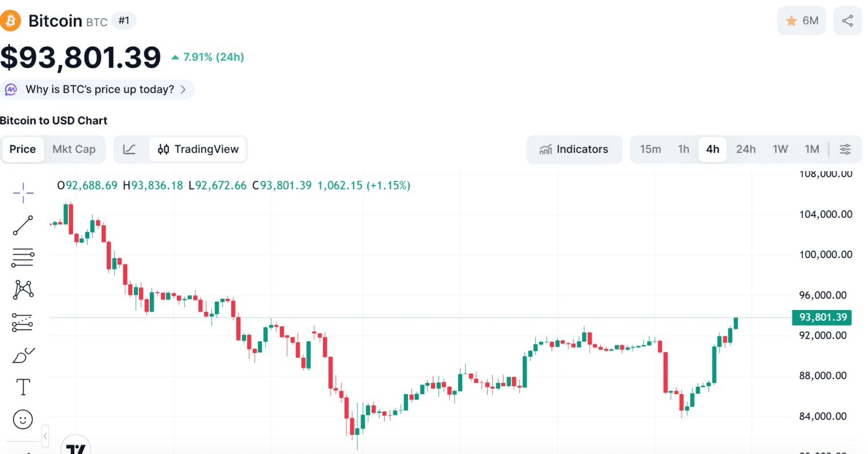Screen dimensions: 868x454
Task: Open chart settings options
Action: tap(845, 150)
